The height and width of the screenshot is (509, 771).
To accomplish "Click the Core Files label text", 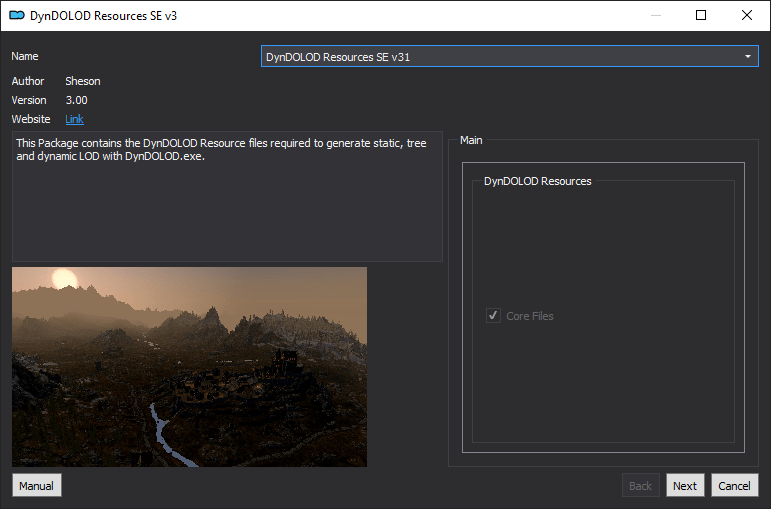I will 530,316.
